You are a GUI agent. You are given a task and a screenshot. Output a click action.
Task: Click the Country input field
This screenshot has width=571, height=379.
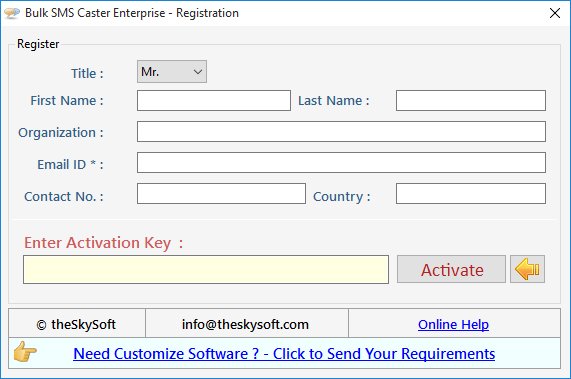point(471,193)
